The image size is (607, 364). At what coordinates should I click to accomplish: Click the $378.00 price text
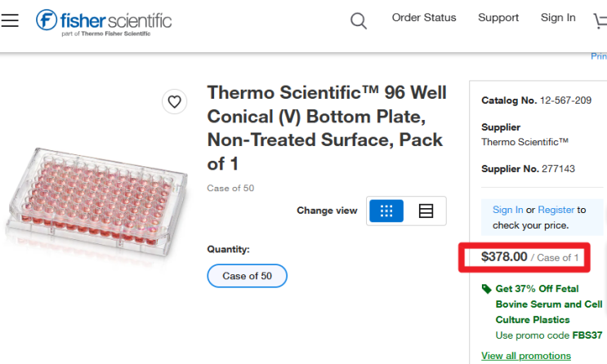pos(504,257)
